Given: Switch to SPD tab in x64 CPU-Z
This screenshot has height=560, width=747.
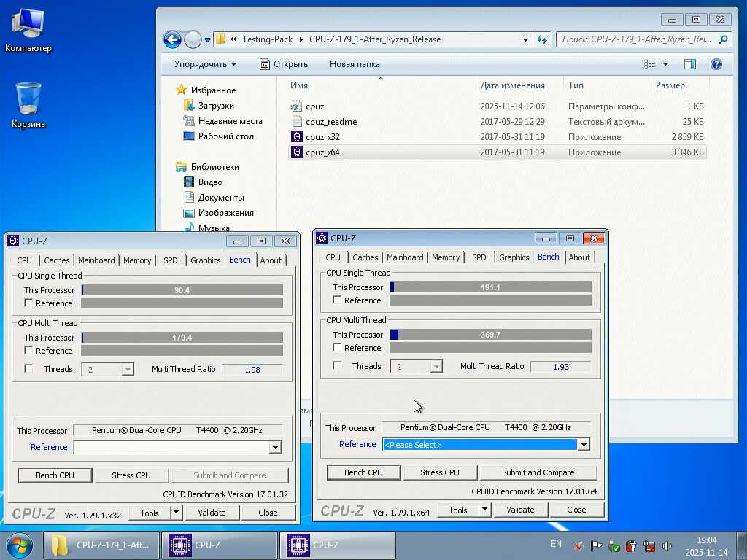Looking at the screenshot, I should coord(479,257).
